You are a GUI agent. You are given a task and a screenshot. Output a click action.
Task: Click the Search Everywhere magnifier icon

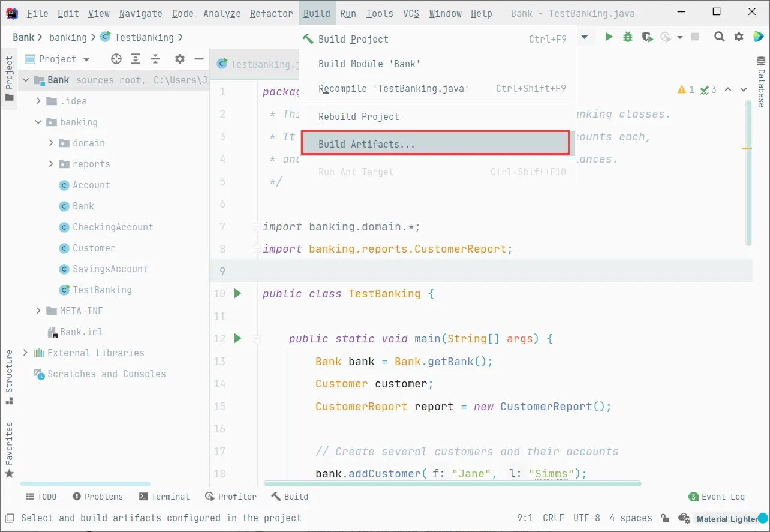(719, 37)
